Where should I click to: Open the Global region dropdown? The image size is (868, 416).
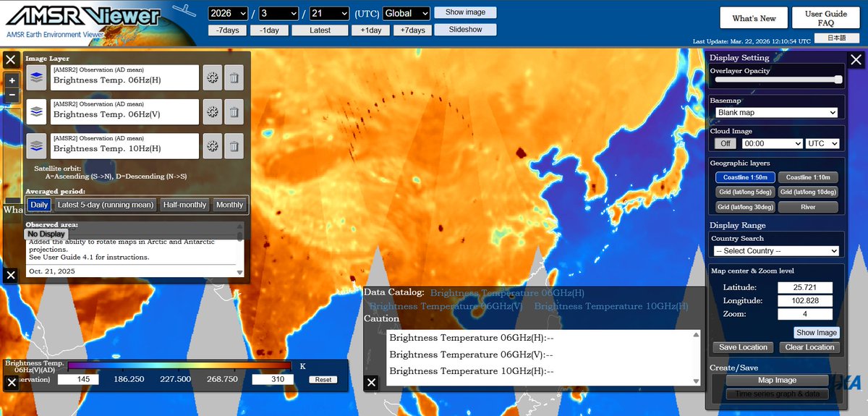coord(406,13)
